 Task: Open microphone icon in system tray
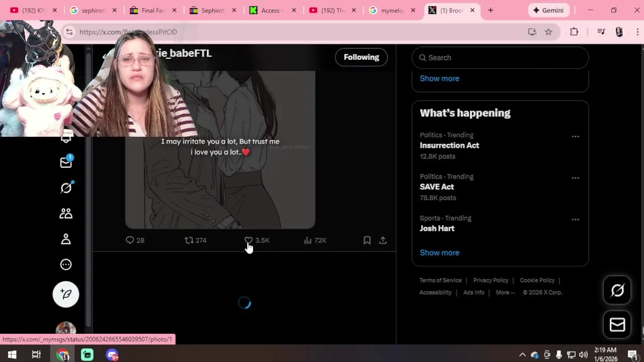(559, 355)
